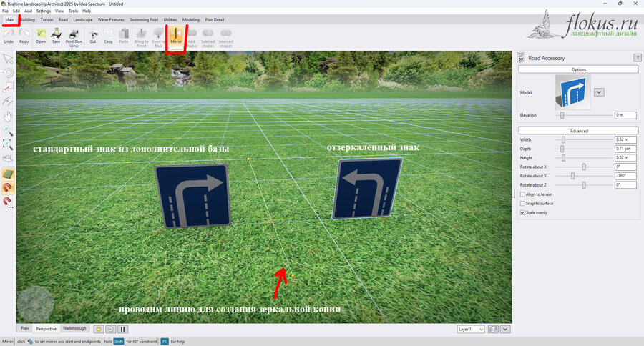The height and width of the screenshot is (346, 644).
Task: Click the Redo toolbar icon
Action: pyautogui.click(x=24, y=36)
